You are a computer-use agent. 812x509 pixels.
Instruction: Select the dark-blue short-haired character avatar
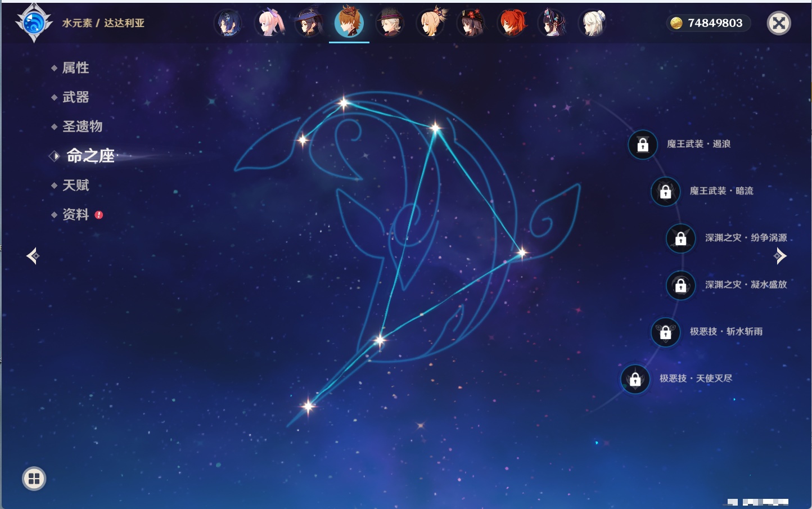coord(228,23)
